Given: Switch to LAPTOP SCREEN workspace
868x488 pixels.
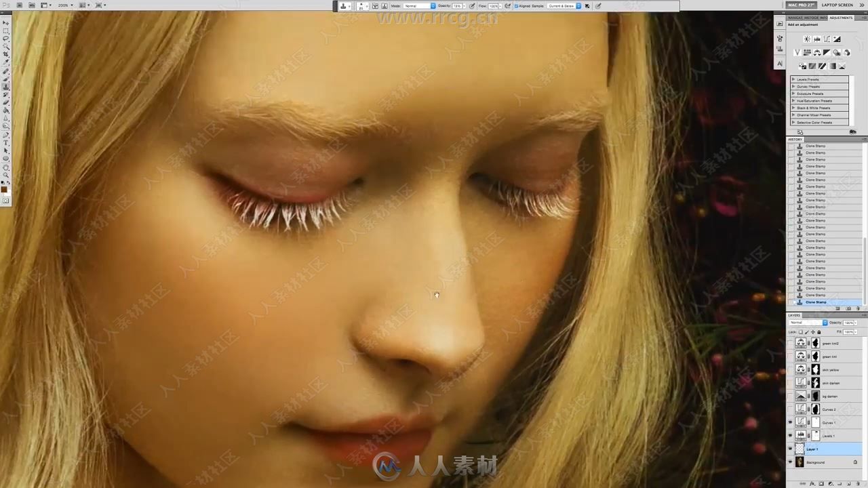Looking at the screenshot, I should (837, 5).
